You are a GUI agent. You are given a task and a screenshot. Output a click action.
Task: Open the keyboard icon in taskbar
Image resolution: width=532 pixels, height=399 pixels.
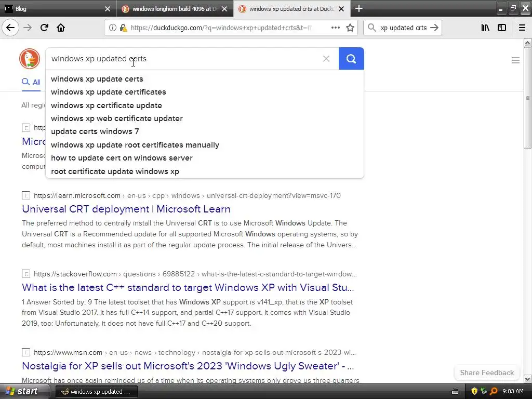pyautogui.click(x=455, y=392)
